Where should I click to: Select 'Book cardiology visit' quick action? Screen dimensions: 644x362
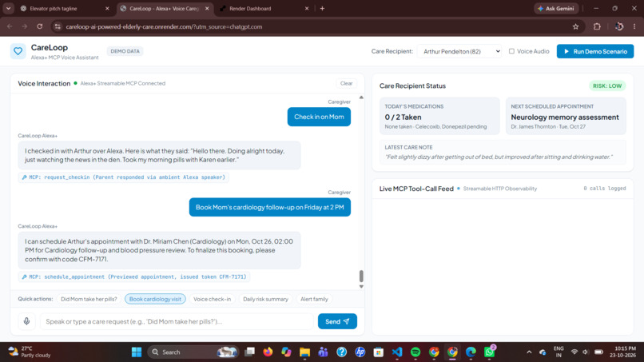click(x=155, y=299)
